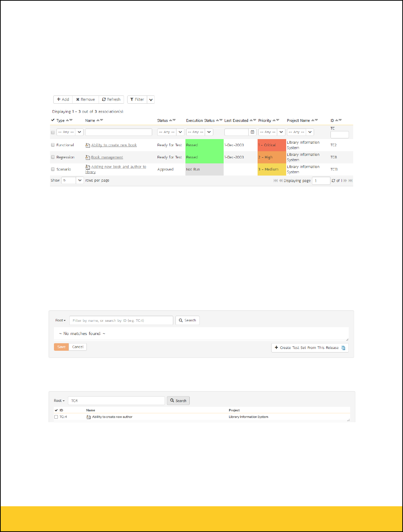403x532 pixels.
Task: Open Root dropdown beside TC4 field
Action: (59, 401)
